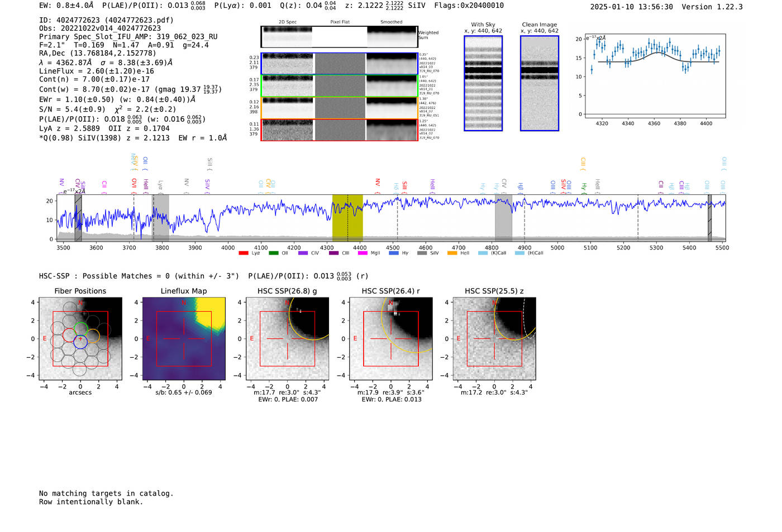Click the (H)CaII legend swatch
Screen dimensions: 782x532
pos(519,253)
